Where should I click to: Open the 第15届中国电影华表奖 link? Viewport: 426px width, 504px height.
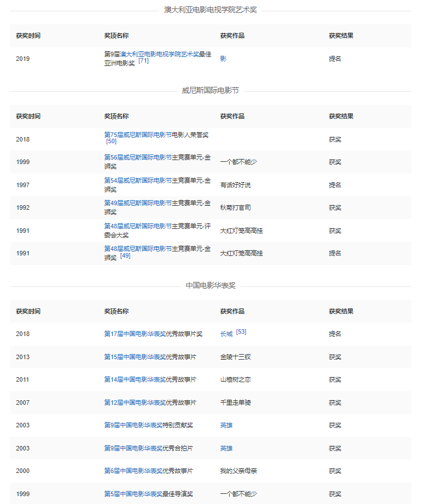(x=135, y=357)
